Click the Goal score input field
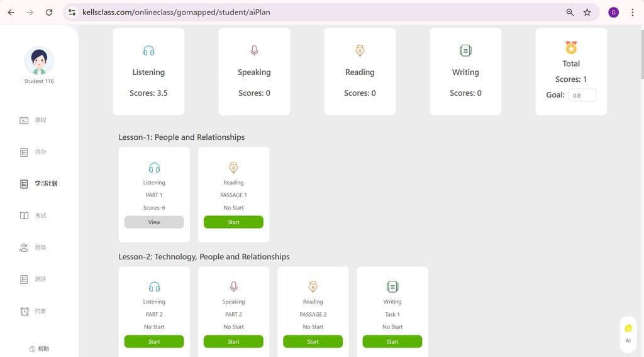Viewport: 644px width, 357px height. point(582,96)
